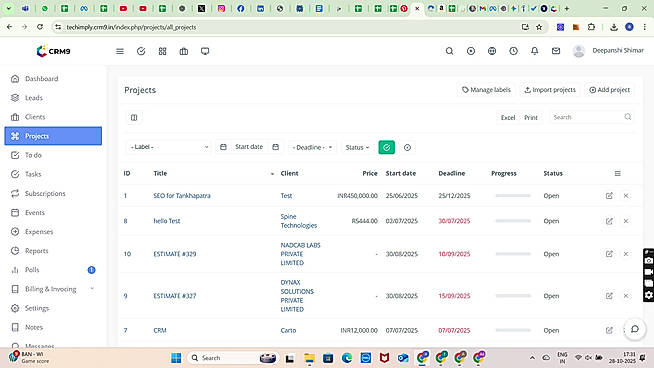The image size is (654, 368).
Task: Open Subscriptions in the sidebar
Action: (53, 193)
